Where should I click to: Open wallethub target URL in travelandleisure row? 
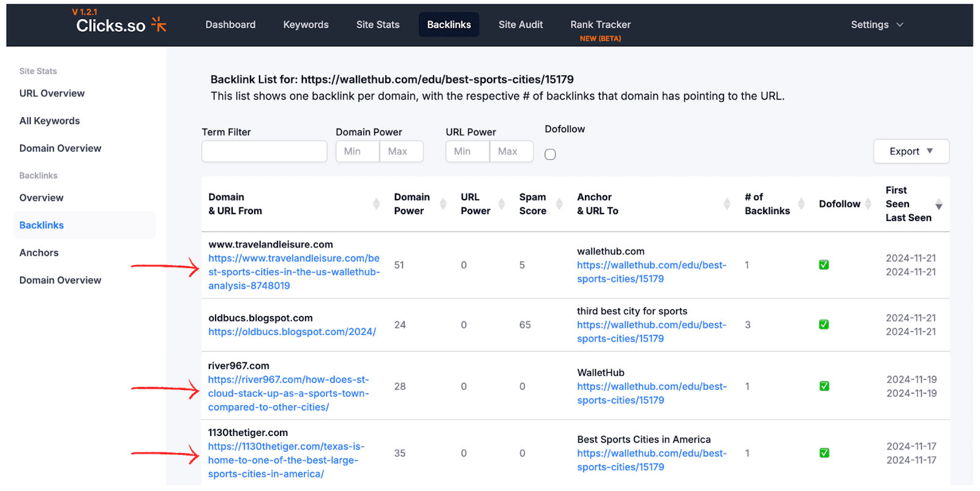[x=652, y=272]
